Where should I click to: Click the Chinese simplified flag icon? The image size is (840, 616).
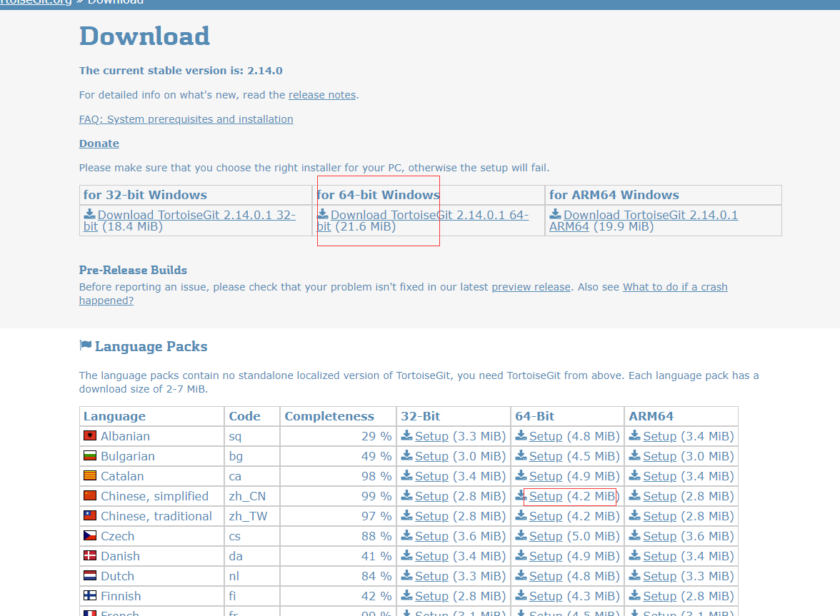click(x=90, y=495)
